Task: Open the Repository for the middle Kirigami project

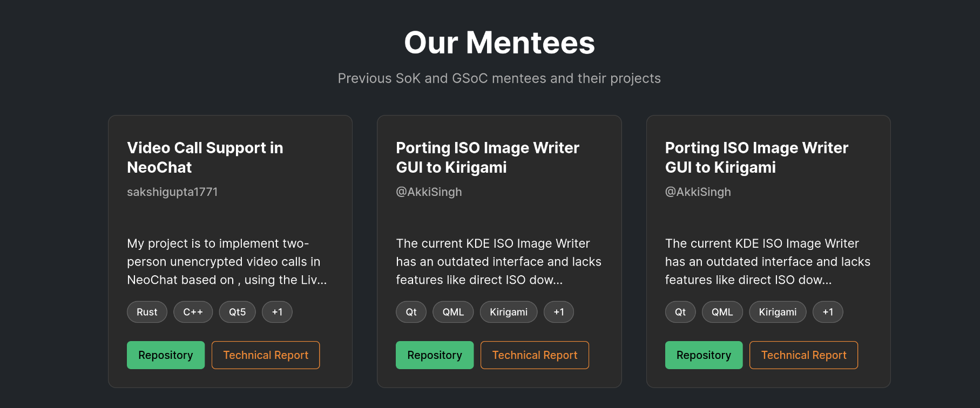Action: [x=434, y=355]
